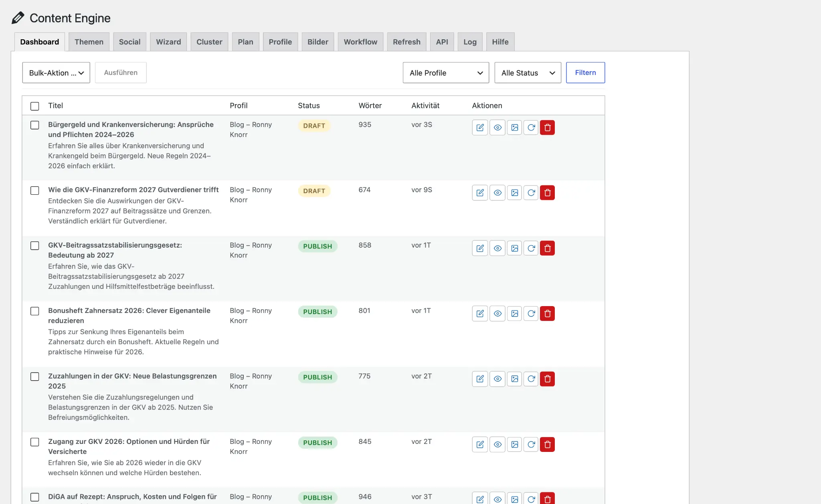Go to the Wizard tab
The width and height of the screenshot is (821, 504).
[x=168, y=42]
